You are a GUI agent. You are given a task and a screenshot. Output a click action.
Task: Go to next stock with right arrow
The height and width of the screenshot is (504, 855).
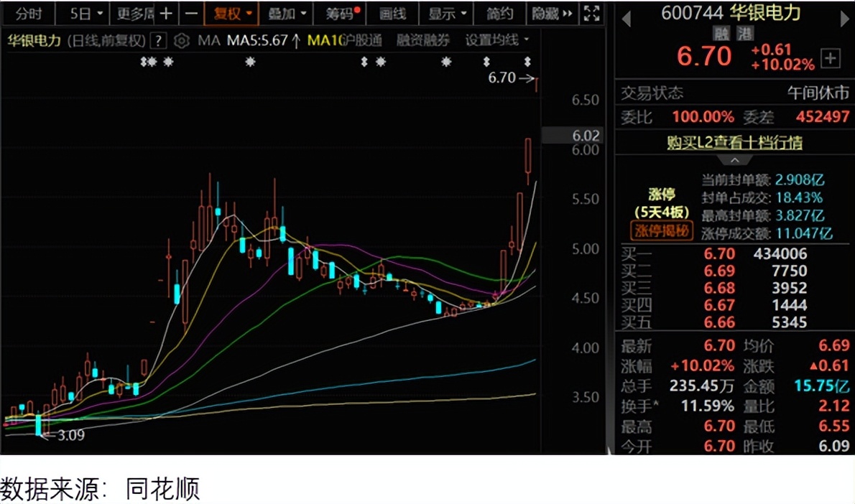coord(845,20)
